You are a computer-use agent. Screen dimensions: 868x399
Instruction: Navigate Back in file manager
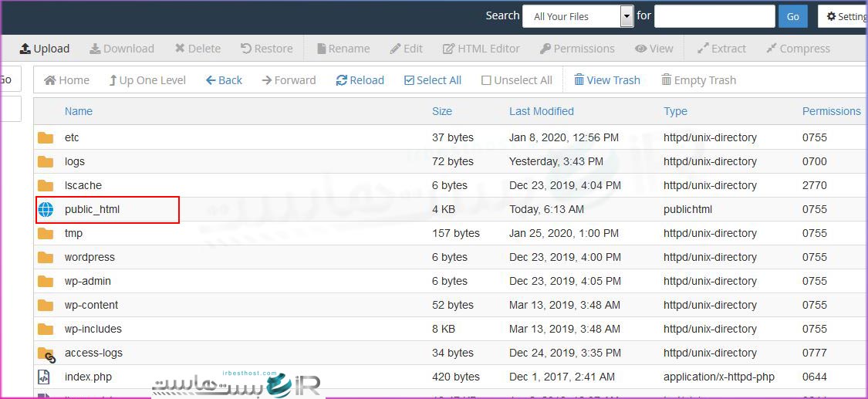(x=224, y=80)
